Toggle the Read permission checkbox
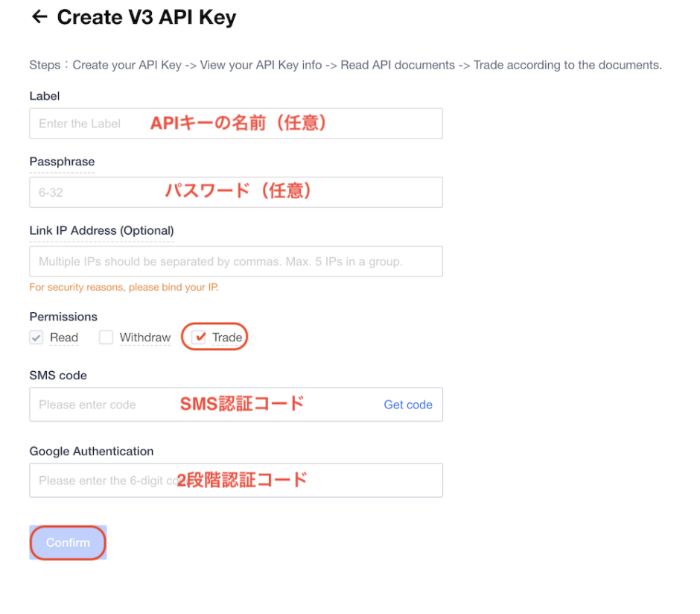 tap(36, 338)
